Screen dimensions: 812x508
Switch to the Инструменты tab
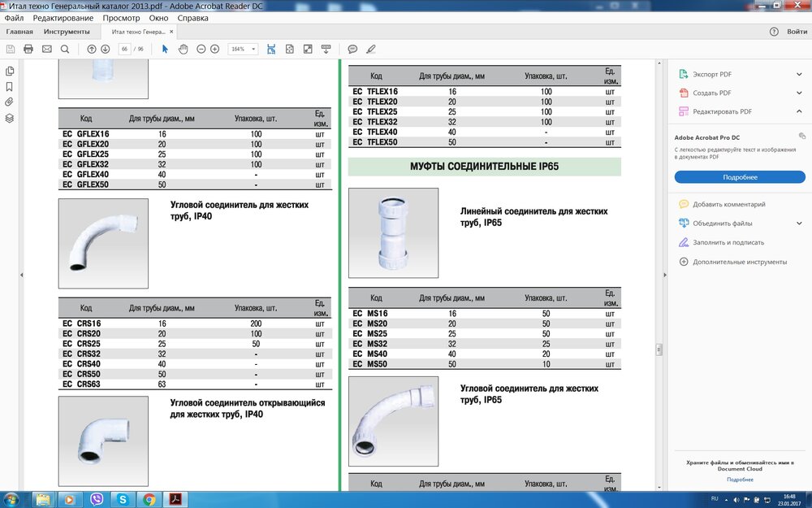click(x=67, y=32)
